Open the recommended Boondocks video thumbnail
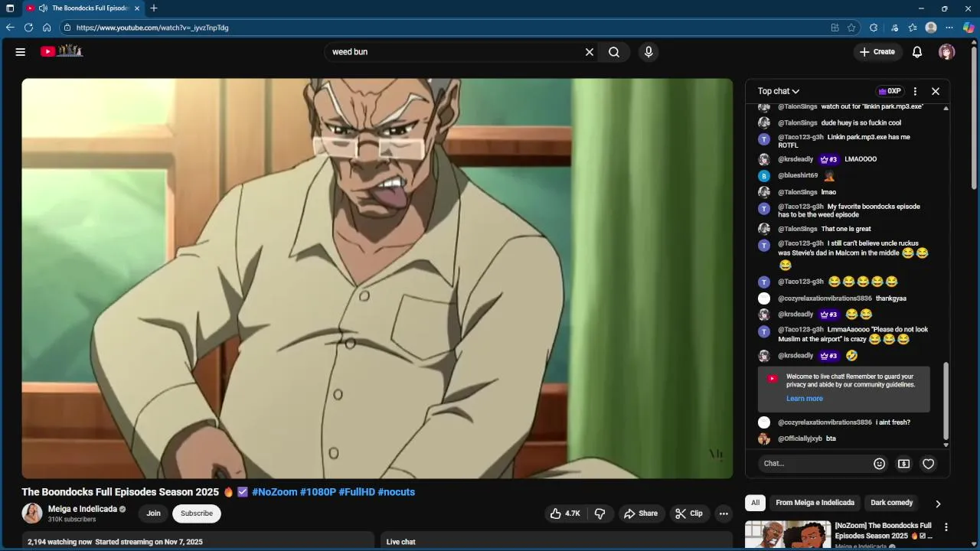 pos(788,535)
